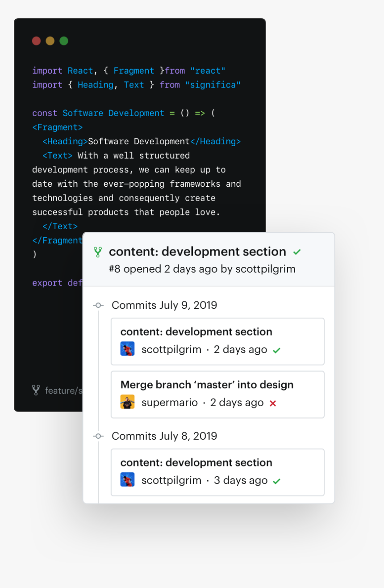Viewport: 384px width, 588px height.
Task: Click the yellow minimize window dot
Action: tap(50, 41)
